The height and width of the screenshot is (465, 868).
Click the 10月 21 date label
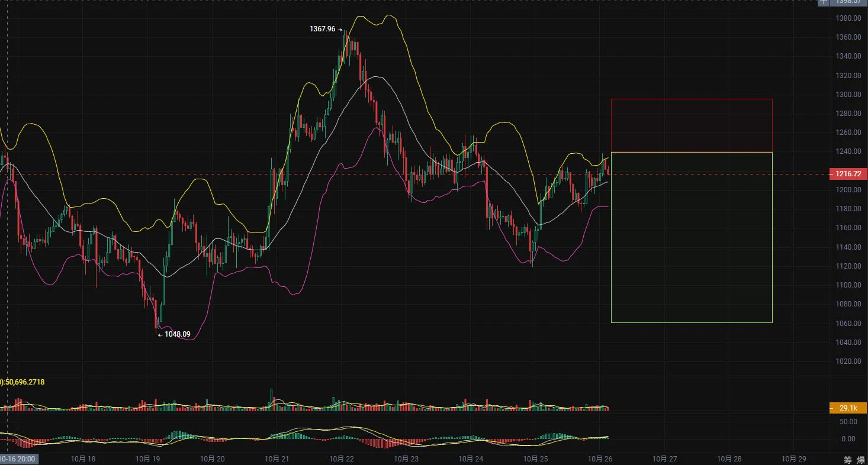point(277,458)
